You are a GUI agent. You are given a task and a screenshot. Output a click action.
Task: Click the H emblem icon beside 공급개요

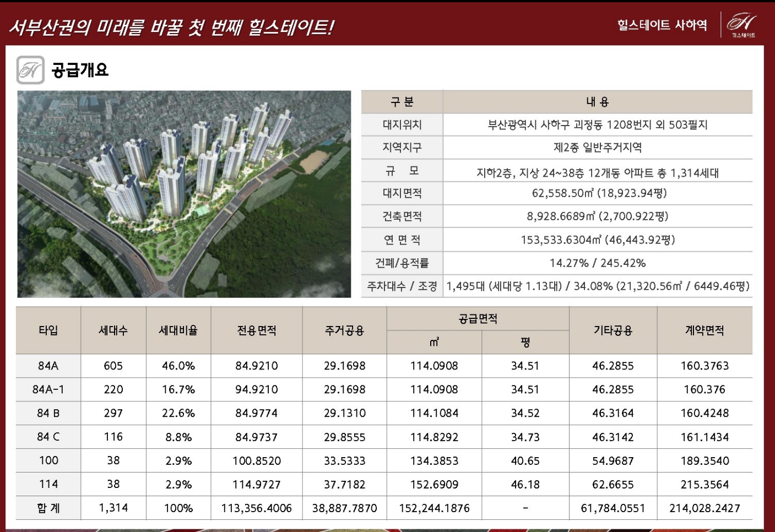tap(30, 70)
